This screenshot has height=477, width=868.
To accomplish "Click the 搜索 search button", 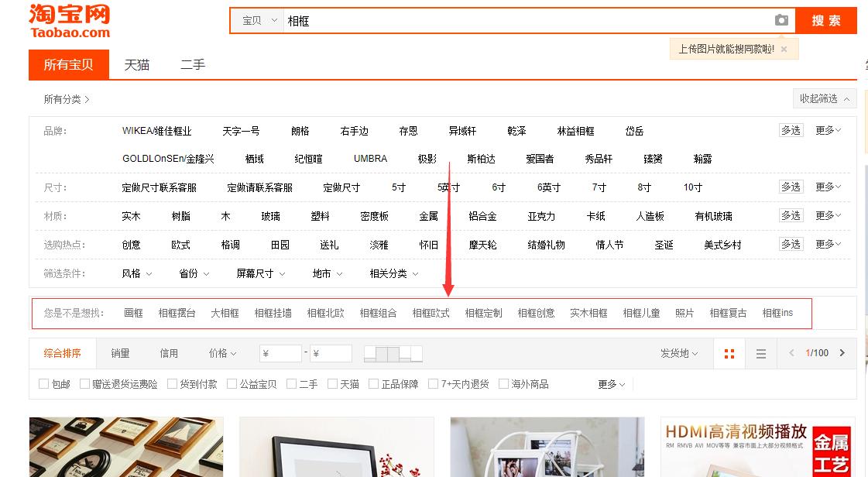I will tap(825, 20).
